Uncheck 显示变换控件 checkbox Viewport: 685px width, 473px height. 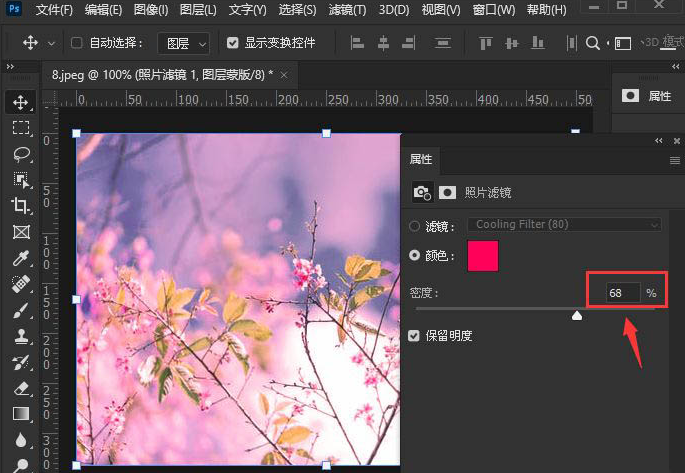tap(233, 44)
